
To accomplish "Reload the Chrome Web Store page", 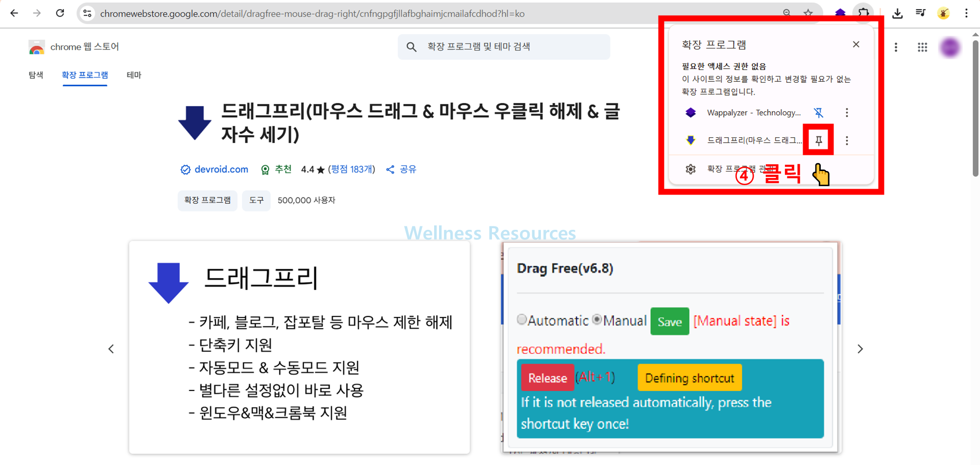I will (x=60, y=13).
